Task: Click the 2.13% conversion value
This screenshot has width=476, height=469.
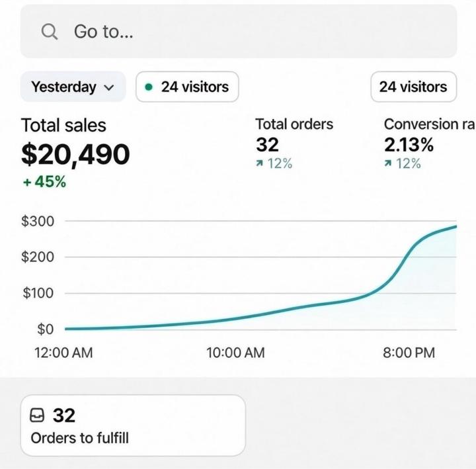Action: pos(409,144)
